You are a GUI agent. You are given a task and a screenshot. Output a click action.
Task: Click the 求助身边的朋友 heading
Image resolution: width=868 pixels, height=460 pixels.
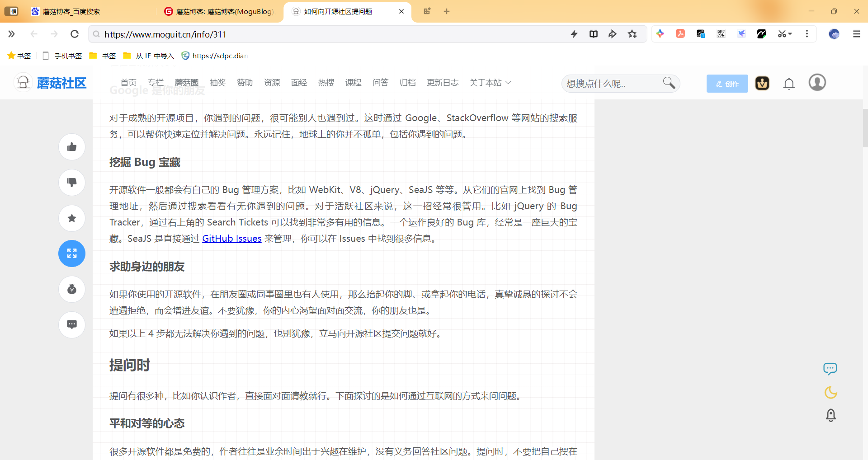147,267
